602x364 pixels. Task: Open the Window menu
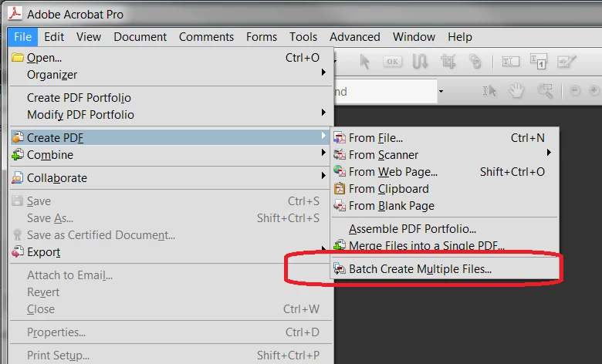pyautogui.click(x=414, y=37)
